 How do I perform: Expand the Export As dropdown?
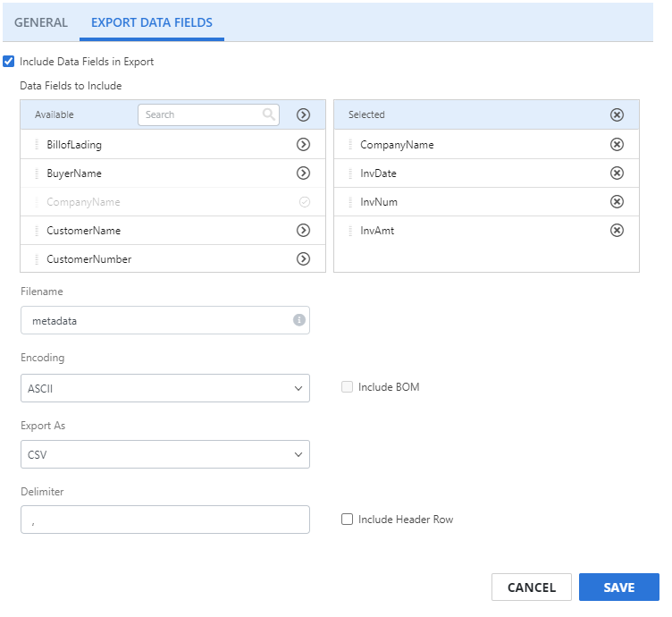click(165, 454)
